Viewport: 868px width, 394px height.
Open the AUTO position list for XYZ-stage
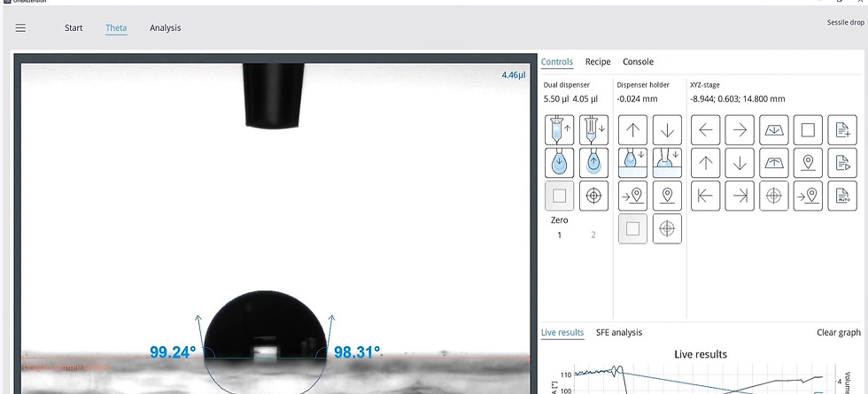click(842, 196)
